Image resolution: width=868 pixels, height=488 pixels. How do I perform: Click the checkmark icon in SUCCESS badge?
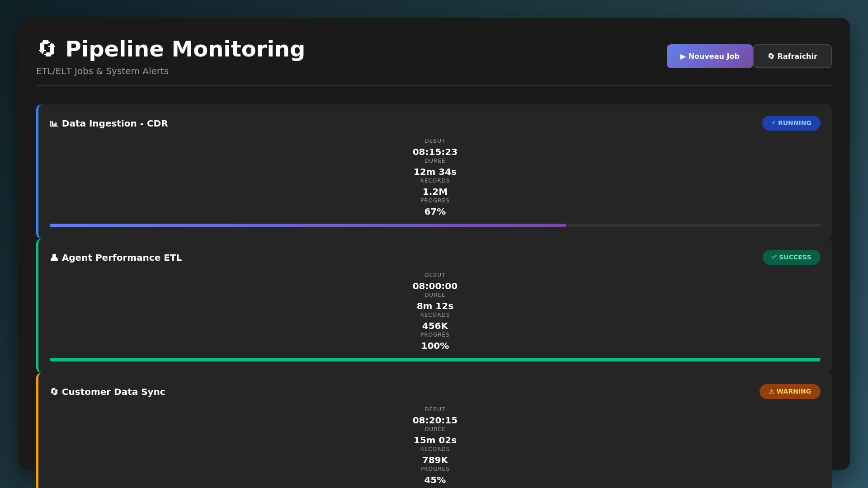[x=774, y=258]
